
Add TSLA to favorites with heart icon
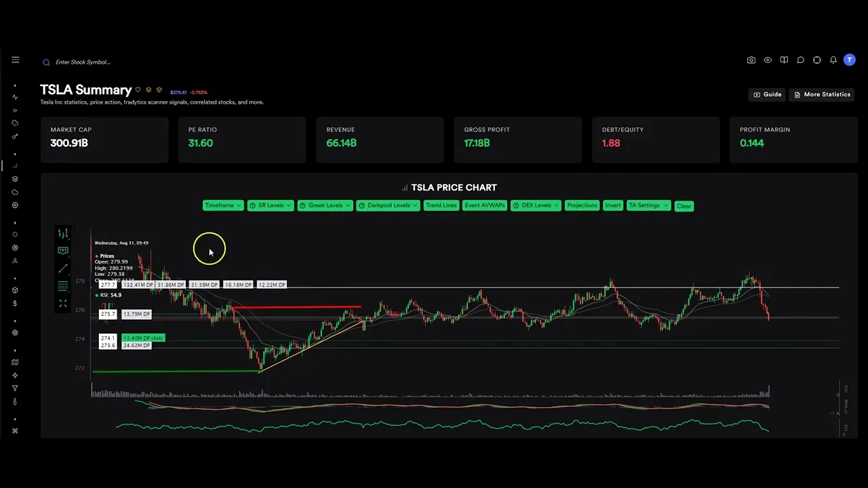click(x=138, y=89)
